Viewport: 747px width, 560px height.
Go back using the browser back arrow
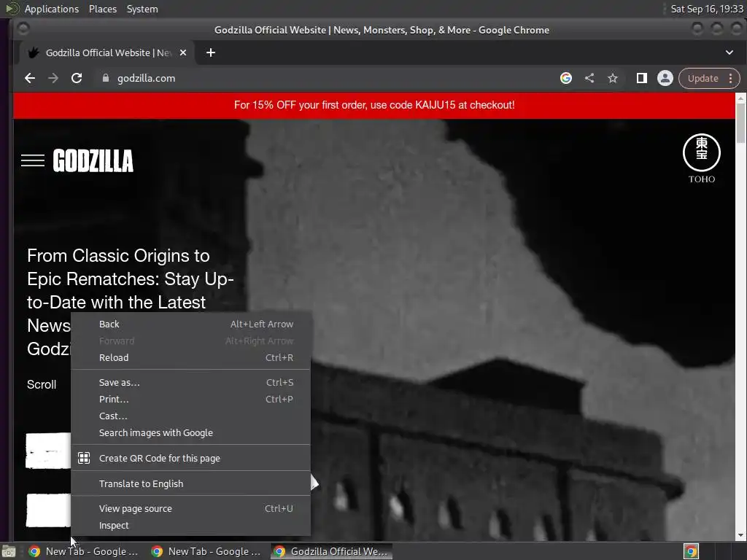[x=29, y=78]
